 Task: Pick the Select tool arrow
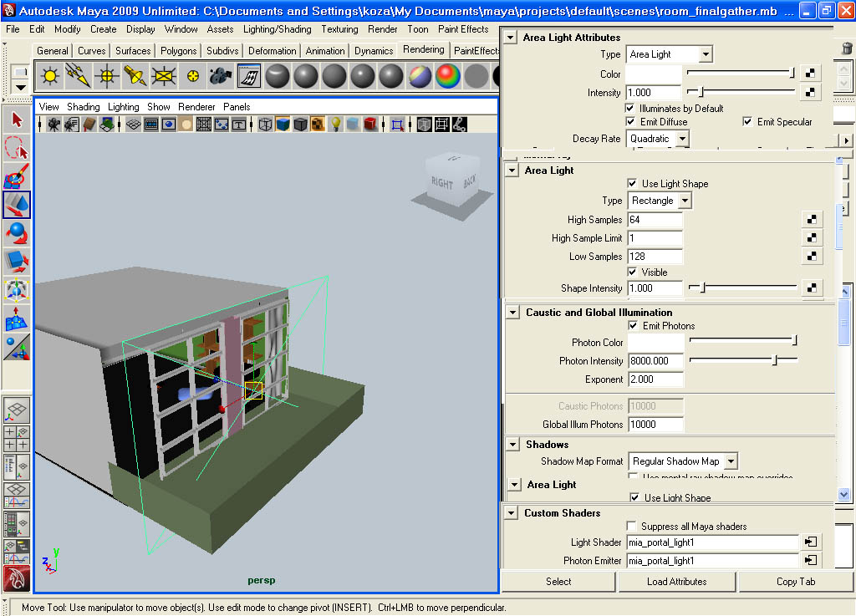tap(17, 119)
